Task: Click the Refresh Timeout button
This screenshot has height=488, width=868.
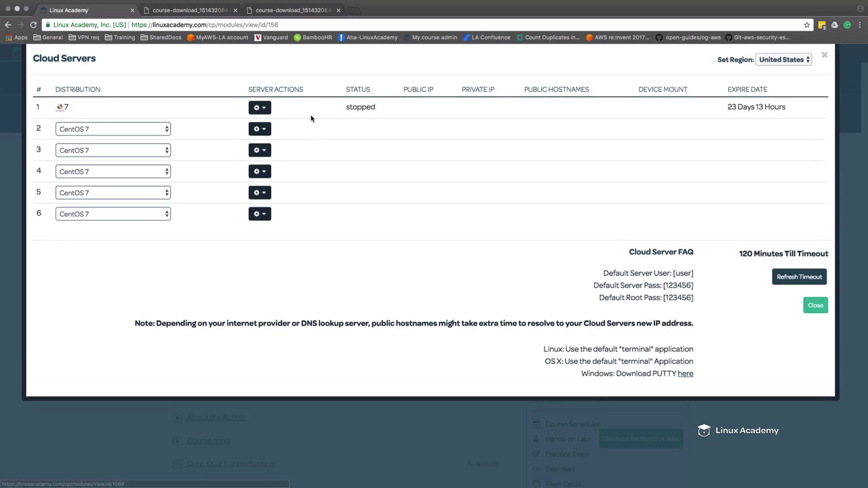Action: [x=800, y=277]
